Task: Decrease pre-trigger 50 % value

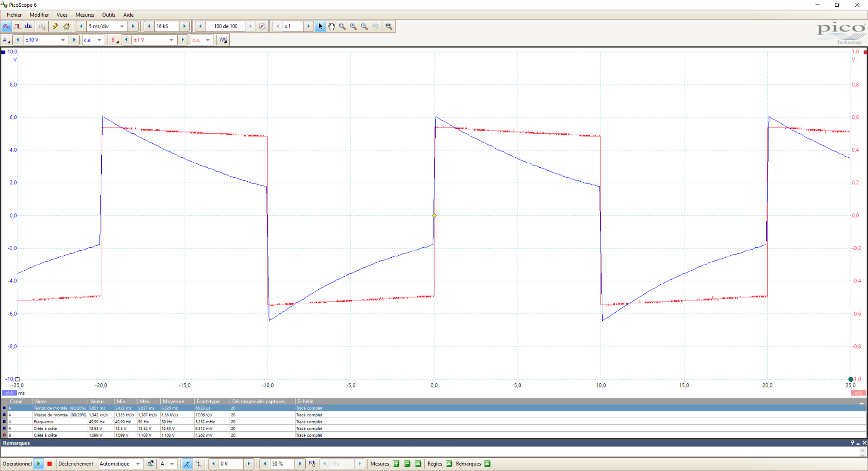Action: 264,464
